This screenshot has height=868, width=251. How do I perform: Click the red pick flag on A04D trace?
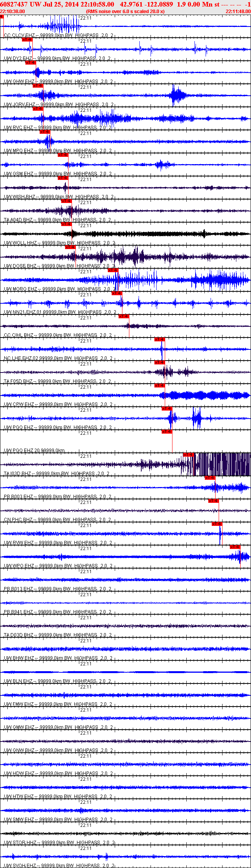click(67, 201)
